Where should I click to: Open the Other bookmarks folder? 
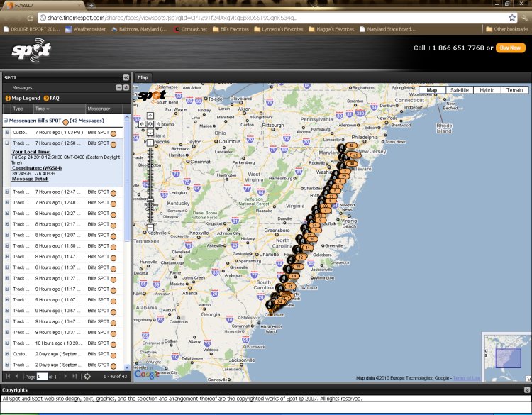click(x=507, y=29)
